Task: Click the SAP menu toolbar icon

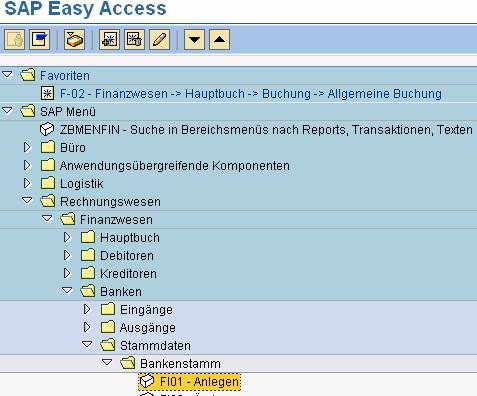Action: pos(39,40)
